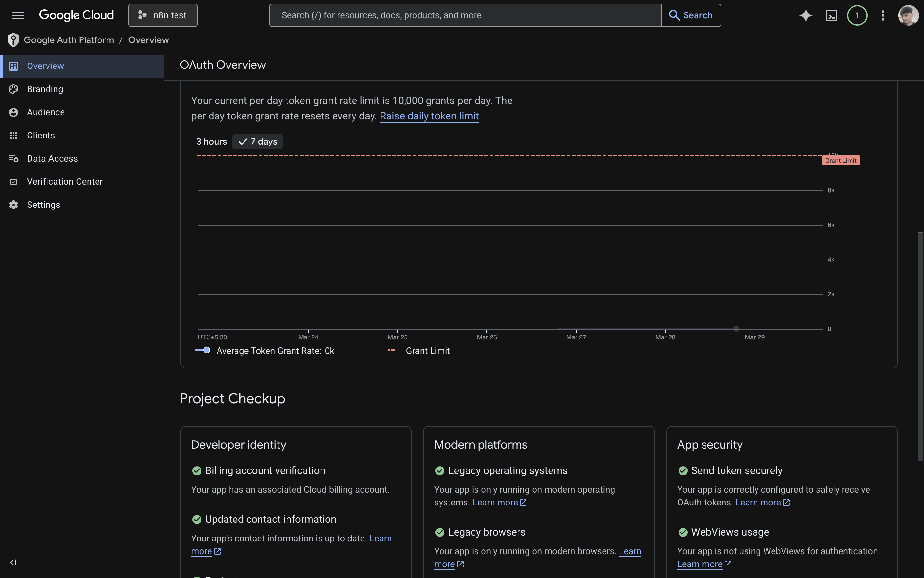Viewport: 924px width, 578px height.
Task: Open Learn more under WebViews usage
Action: [x=704, y=564]
